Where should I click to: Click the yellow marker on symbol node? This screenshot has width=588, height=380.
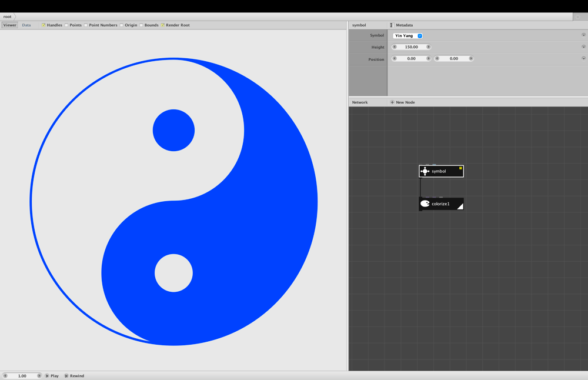(x=460, y=168)
